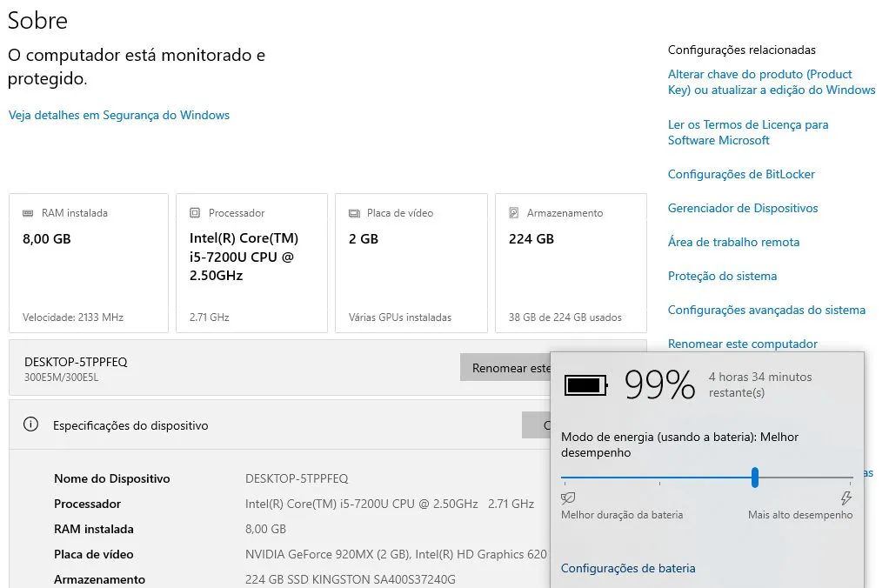Click the 99% battery percentage
This screenshot has height=588, width=889.
tap(660, 385)
